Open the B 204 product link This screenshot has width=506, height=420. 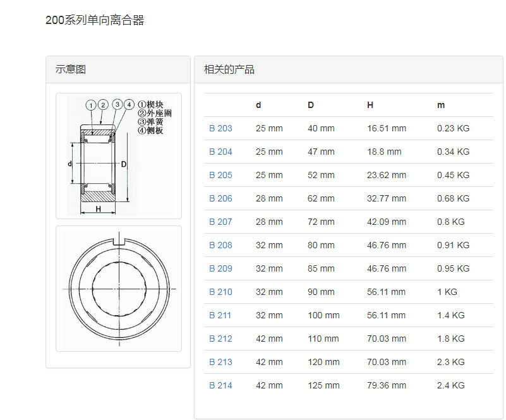(220, 152)
